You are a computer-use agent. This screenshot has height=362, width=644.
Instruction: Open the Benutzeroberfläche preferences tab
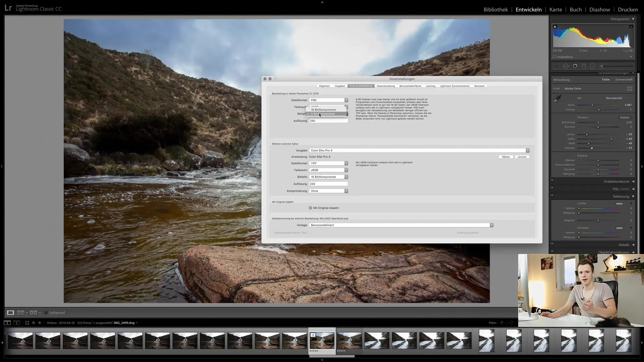click(410, 86)
